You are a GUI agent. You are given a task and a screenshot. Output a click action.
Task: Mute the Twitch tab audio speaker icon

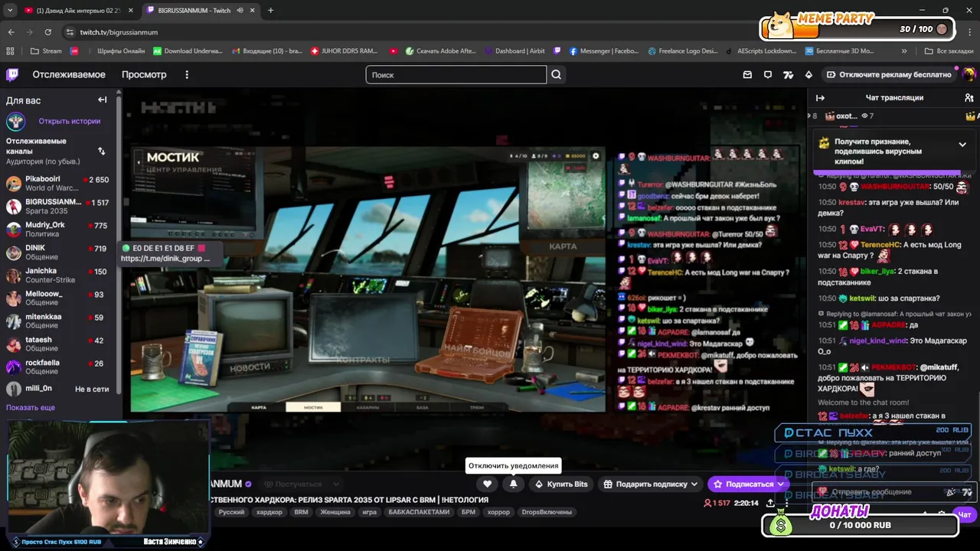[x=240, y=11]
